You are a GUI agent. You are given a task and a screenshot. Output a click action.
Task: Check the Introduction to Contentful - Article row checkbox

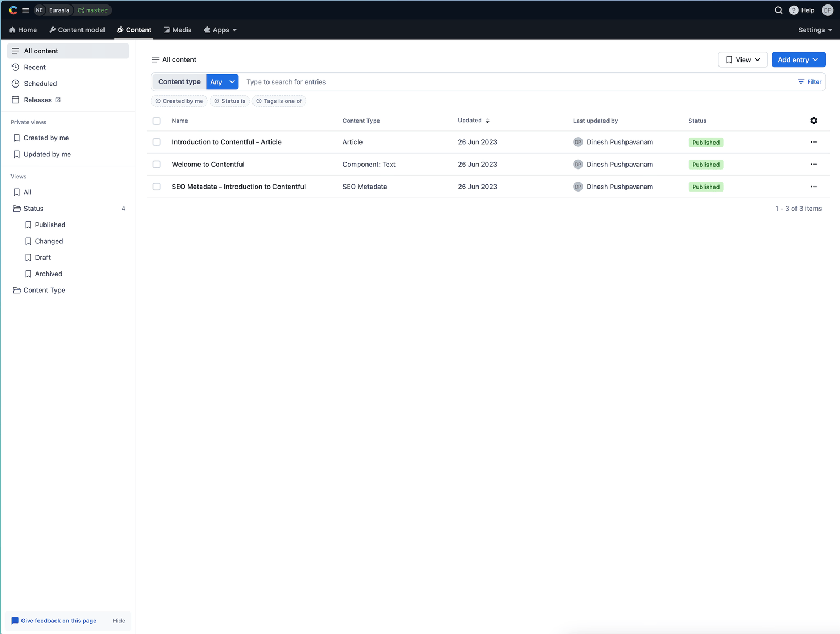pos(156,142)
